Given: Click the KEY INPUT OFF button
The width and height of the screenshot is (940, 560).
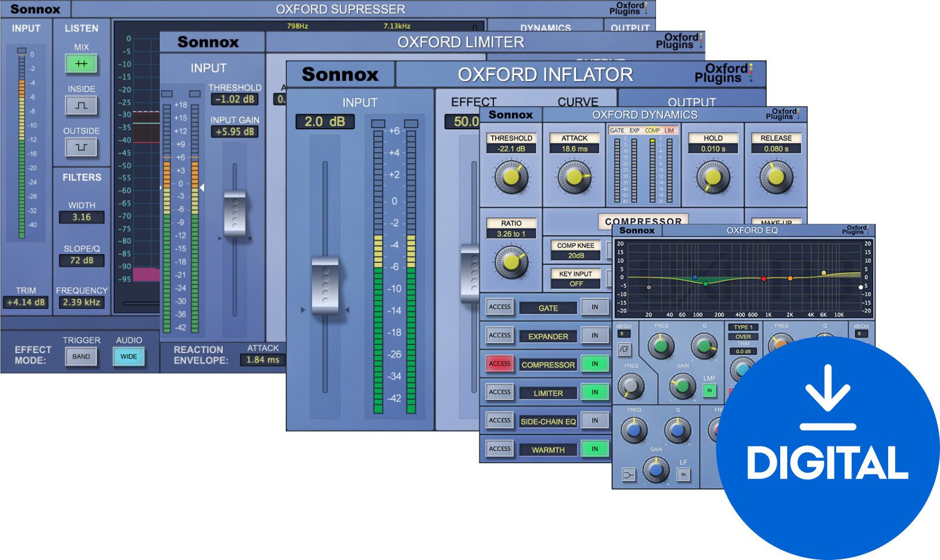Looking at the screenshot, I should coord(576,279).
